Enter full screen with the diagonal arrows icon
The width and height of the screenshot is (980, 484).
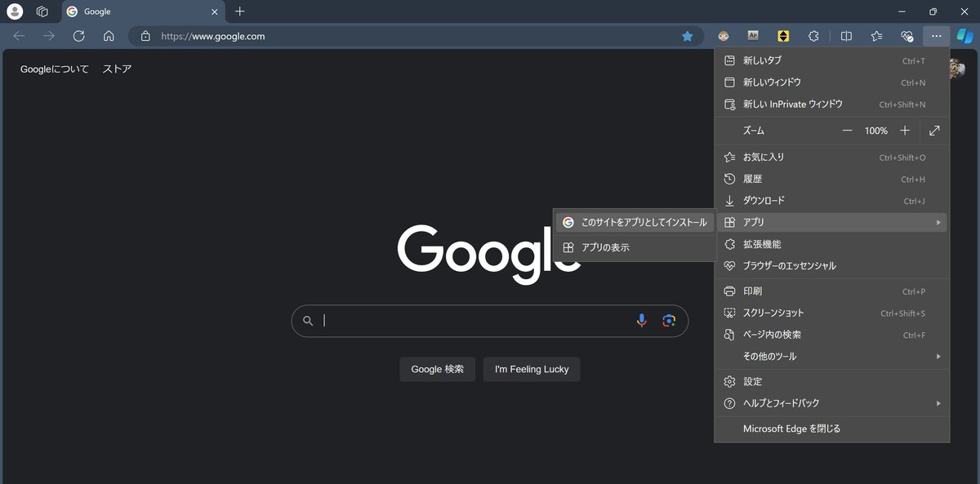pyautogui.click(x=934, y=131)
